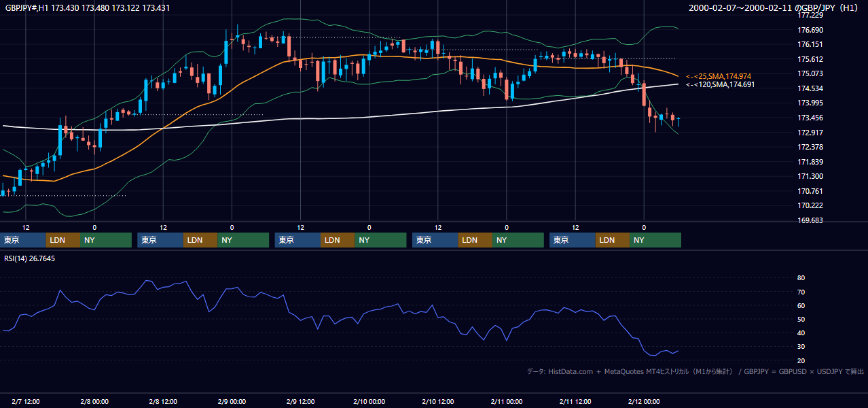This screenshot has height=408, width=868.
Task: Select the 2/7 12:00 date label
Action: (26, 402)
